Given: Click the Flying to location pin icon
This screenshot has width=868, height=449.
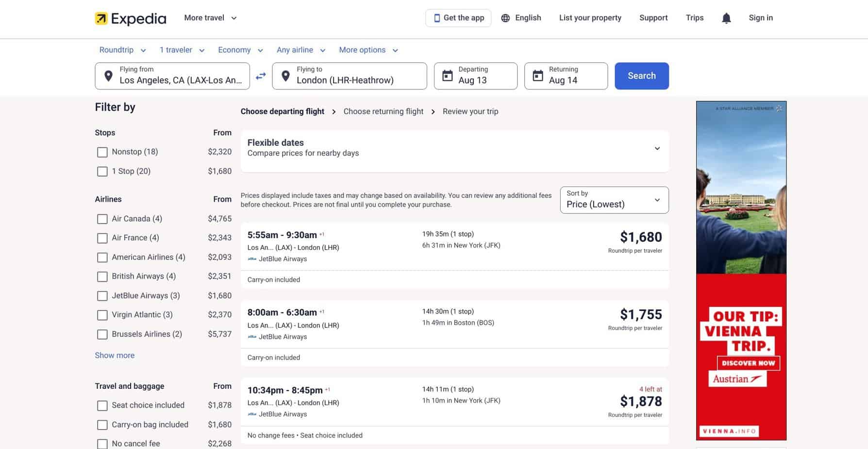Looking at the screenshot, I should 285,76.
